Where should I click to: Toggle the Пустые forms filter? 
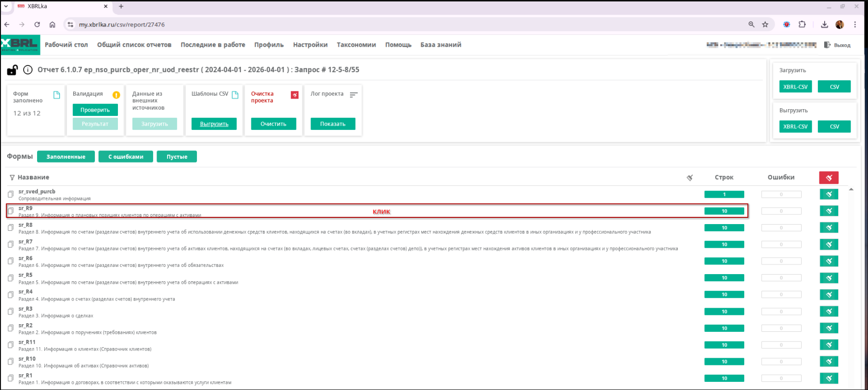pos(177,157)
